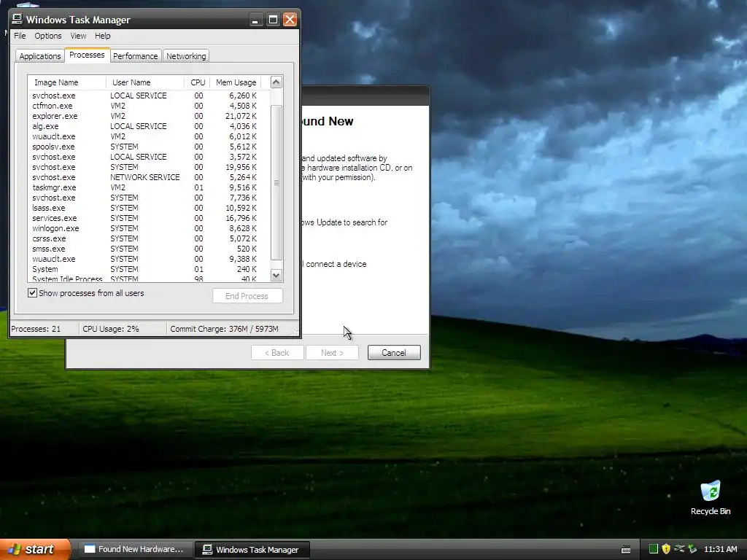Click the Windows logo on the Start button
Image resolution: width=747 pixels, height=560 pixels.
(15, 549)
